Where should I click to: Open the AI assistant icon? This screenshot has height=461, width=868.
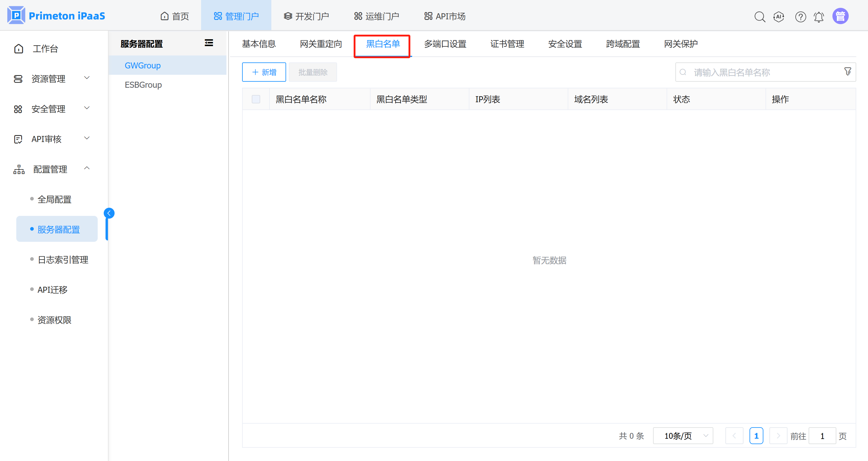779,17
